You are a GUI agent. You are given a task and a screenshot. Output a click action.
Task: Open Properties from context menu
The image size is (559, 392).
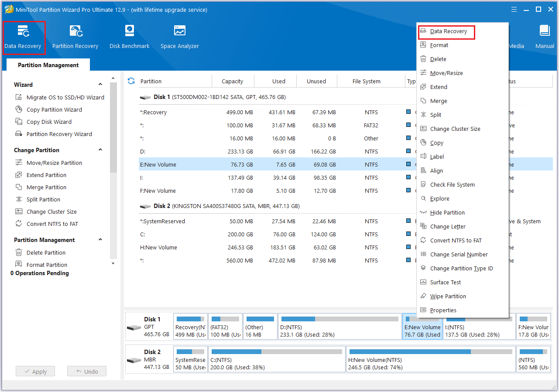[x=463, y=310]
